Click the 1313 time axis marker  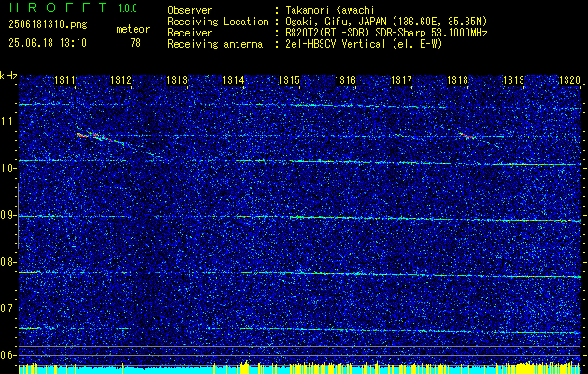177,79
